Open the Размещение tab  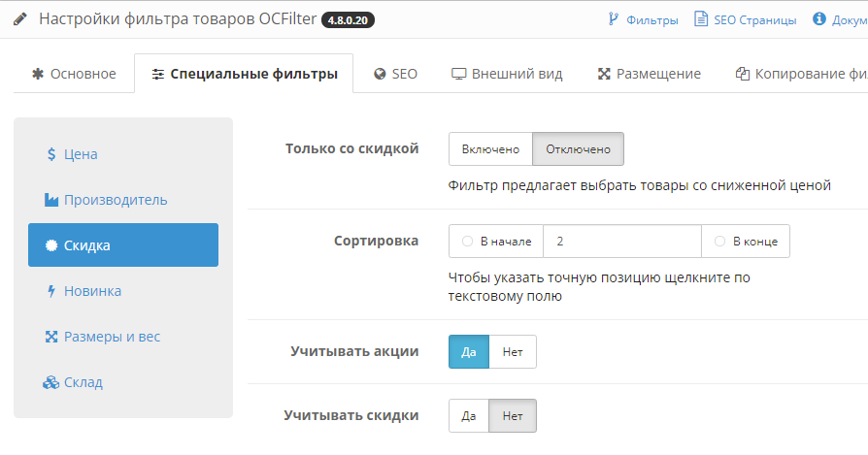pos(649,74)
